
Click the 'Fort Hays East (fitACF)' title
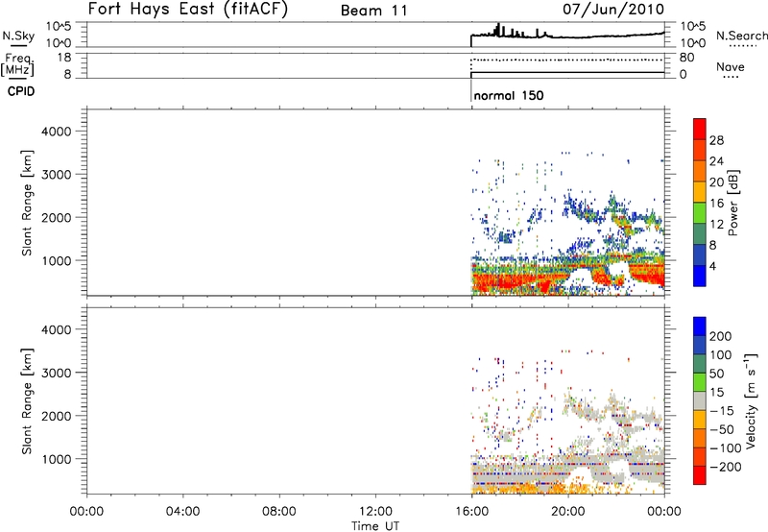188,9
